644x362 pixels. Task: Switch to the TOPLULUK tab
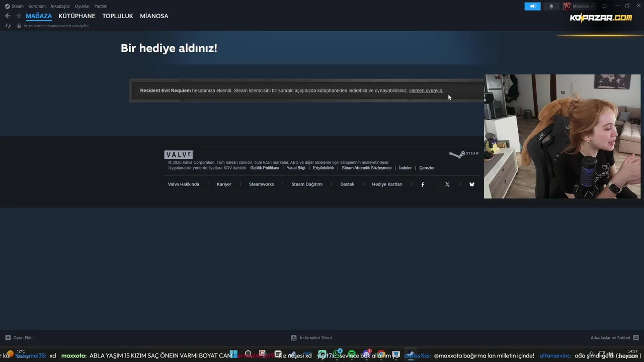118,16
